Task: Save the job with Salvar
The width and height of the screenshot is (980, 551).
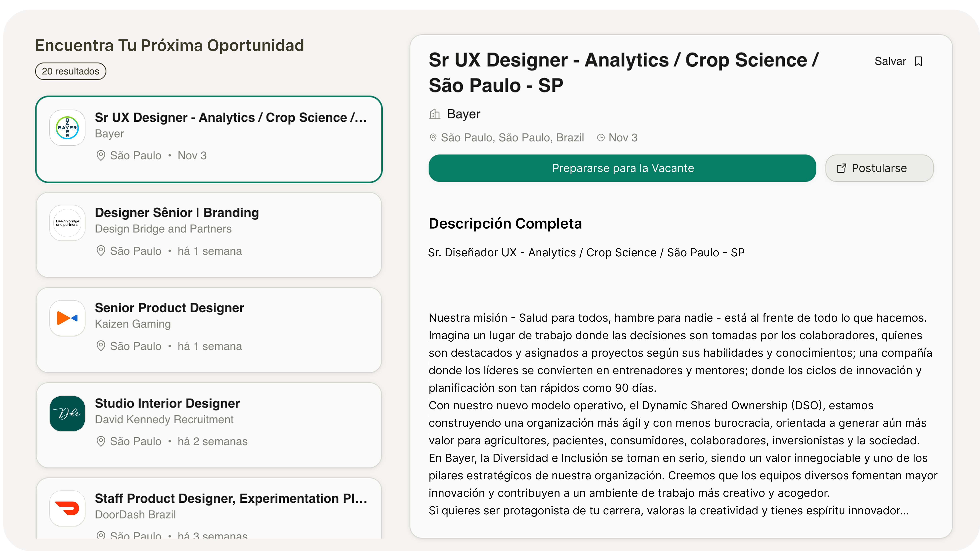Action: tap(899, 61)
